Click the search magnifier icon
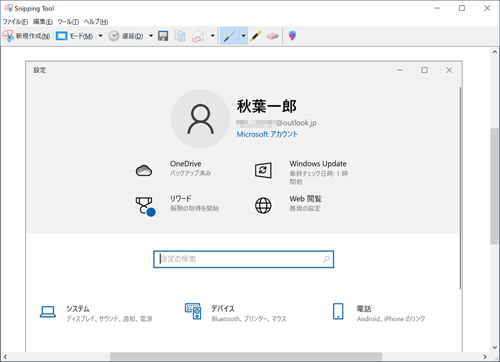The height and width of the screenshot is (362, 500). pyautogui.click(x=326, y=259)
